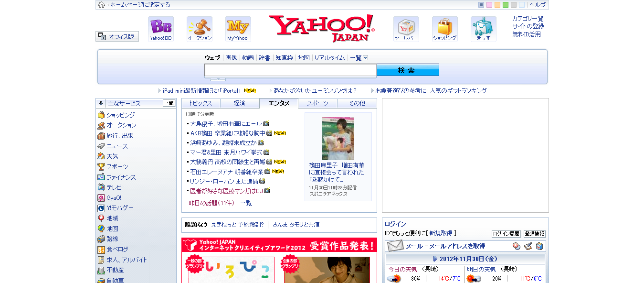Click sidebar ファイナンス chart icon
The width and height of the screenshot is (644, 283).
coord(101,177)
